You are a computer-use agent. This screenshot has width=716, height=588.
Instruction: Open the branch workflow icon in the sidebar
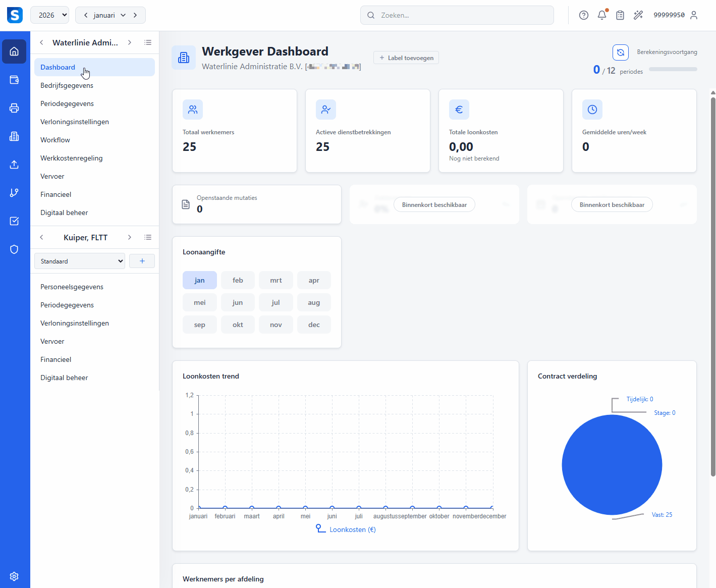[x=14, y=193]
